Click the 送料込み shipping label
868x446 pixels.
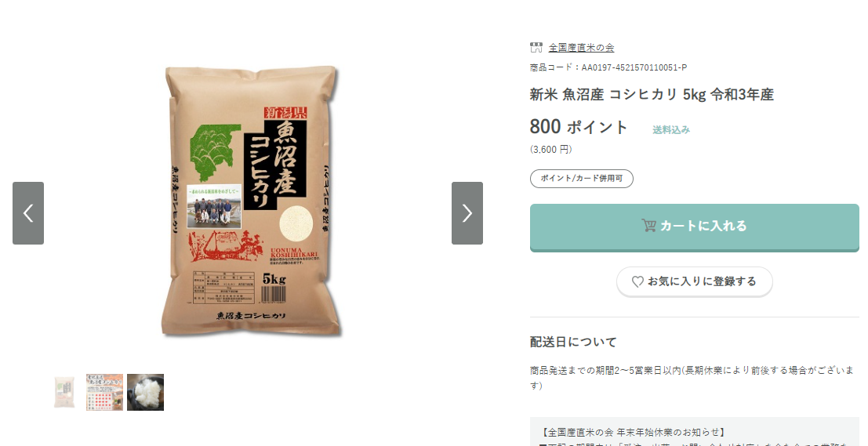pyautogui.click(x=671, y=130)
